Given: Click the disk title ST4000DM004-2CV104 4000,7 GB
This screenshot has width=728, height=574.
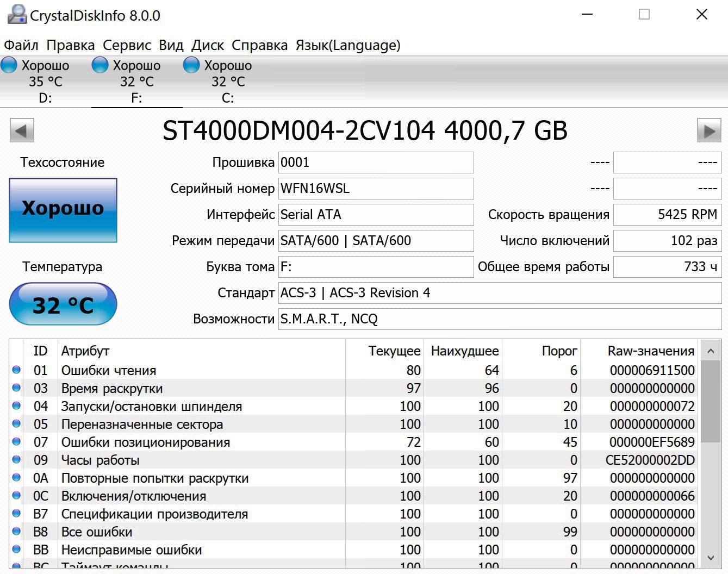Looking at the screenshot, I should (365, 130).
